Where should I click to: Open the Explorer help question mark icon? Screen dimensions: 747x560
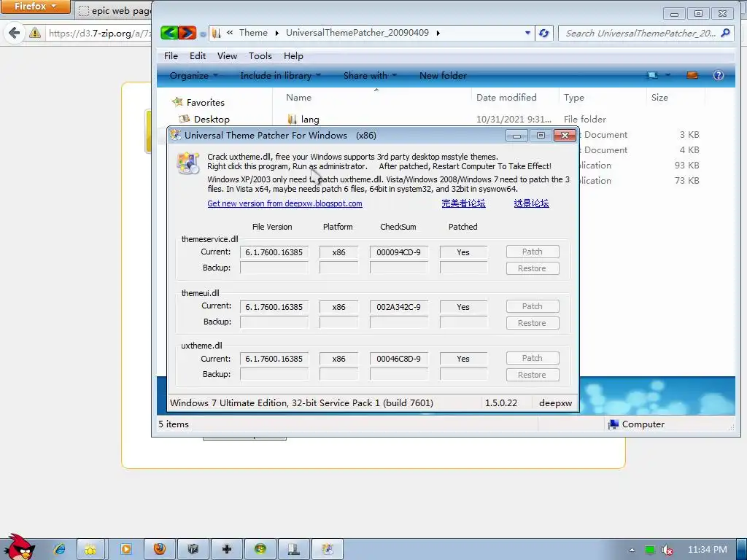click(x=718, y=75)
